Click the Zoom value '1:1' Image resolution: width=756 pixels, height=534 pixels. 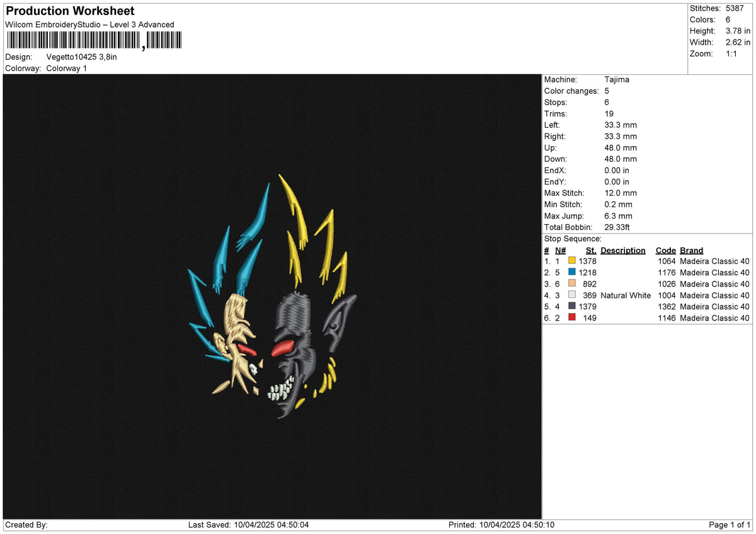(x=732, y=54)
